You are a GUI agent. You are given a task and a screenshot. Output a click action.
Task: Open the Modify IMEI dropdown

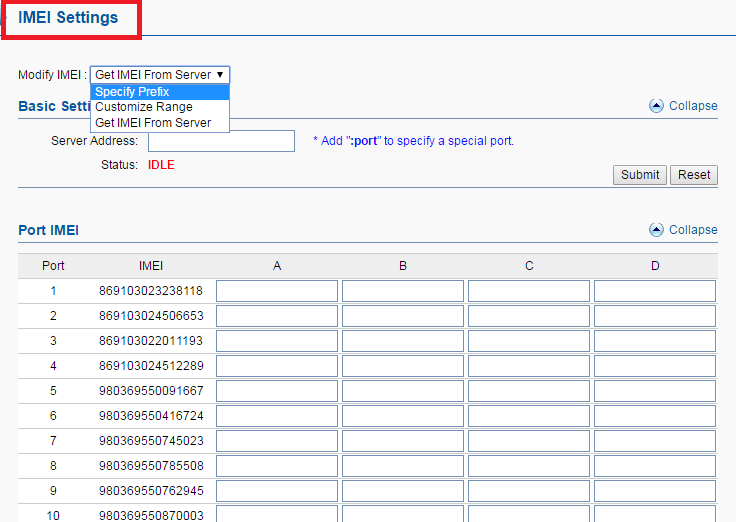(160, 75)
